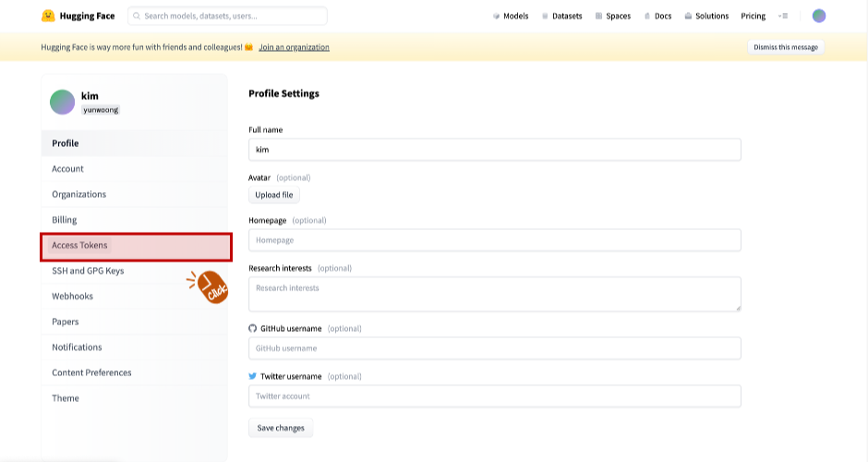Click the Models cube icon

click(496, 16)
